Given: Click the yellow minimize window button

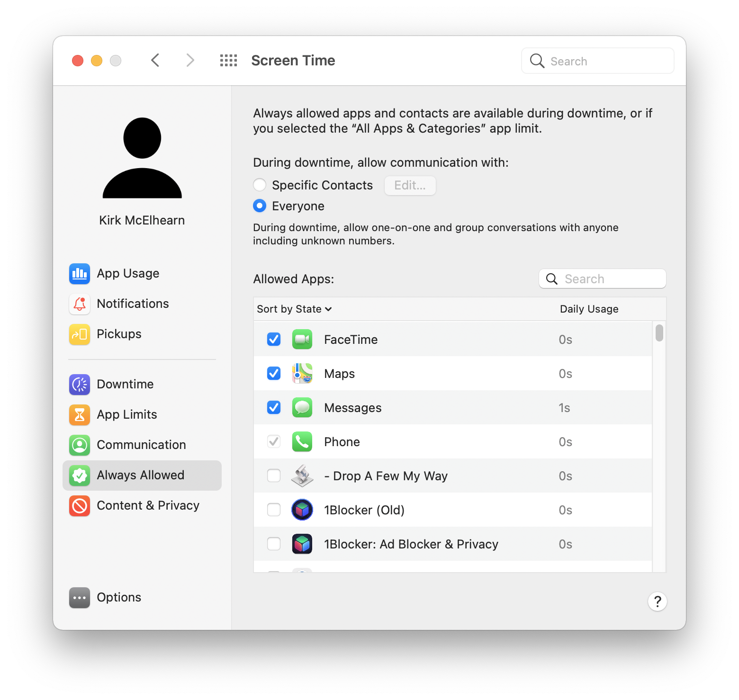Looking at the screenshot, I should point(97,61).
